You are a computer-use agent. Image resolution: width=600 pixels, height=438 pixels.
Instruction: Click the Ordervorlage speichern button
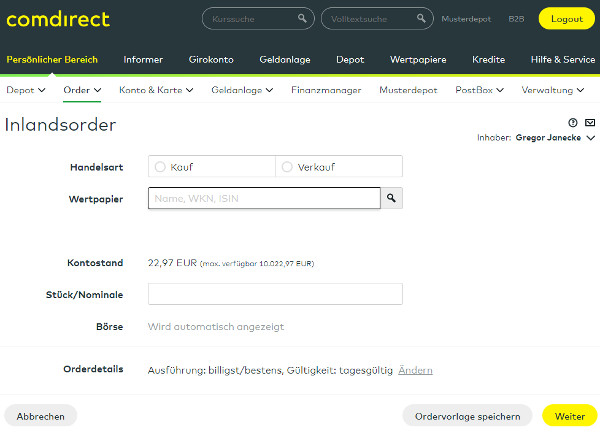point(467,416)
